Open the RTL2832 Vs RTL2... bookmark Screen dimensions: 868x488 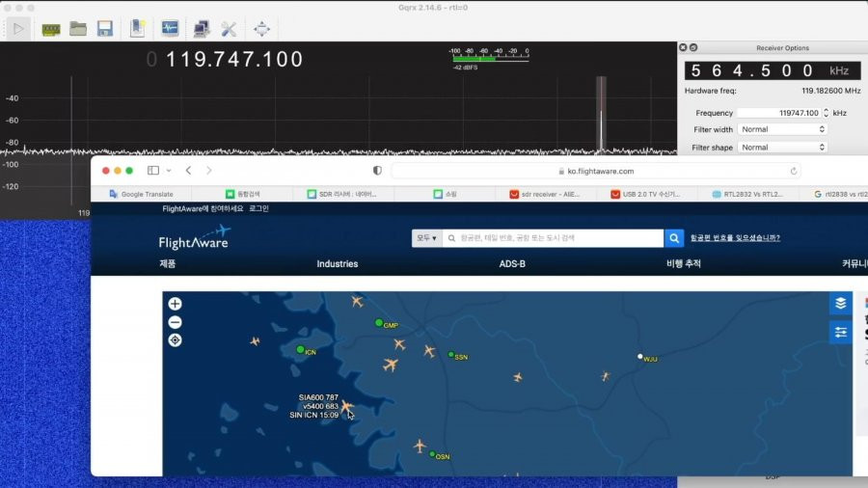747,194
